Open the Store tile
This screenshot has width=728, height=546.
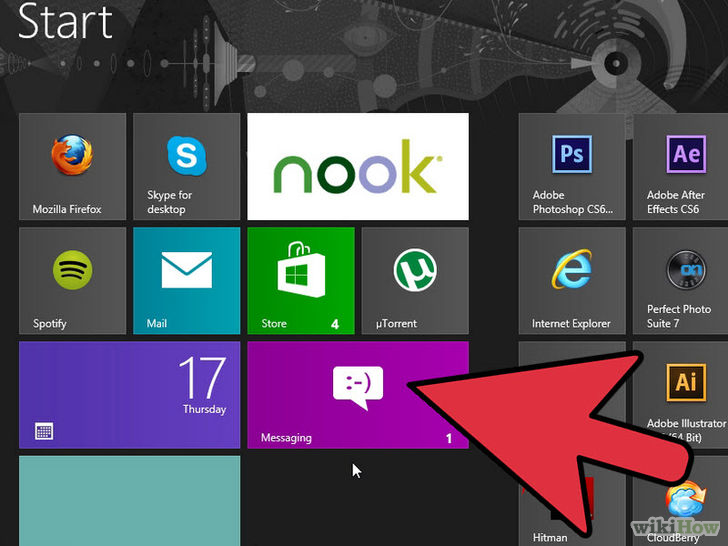(x=301, y=280)
